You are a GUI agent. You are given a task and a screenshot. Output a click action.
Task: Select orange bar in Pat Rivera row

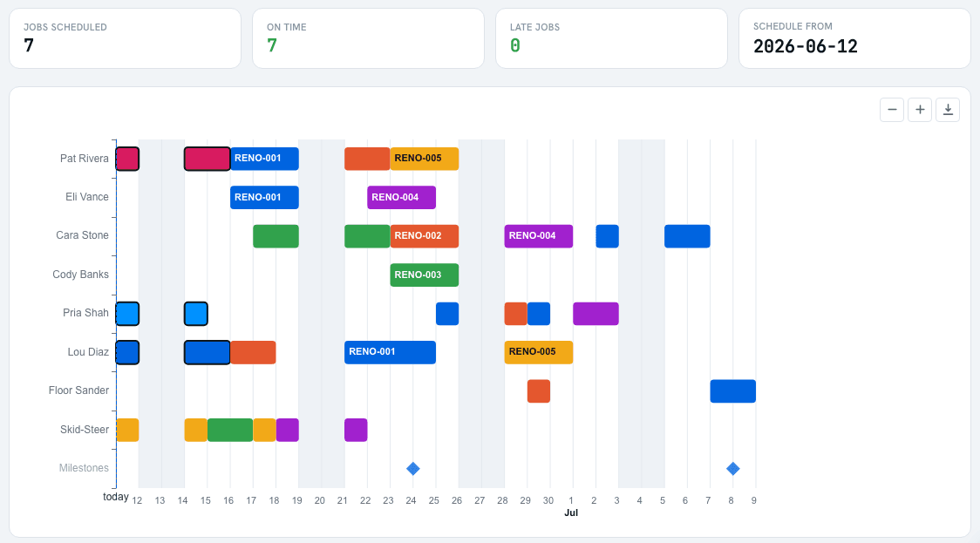tap(368, 159)
